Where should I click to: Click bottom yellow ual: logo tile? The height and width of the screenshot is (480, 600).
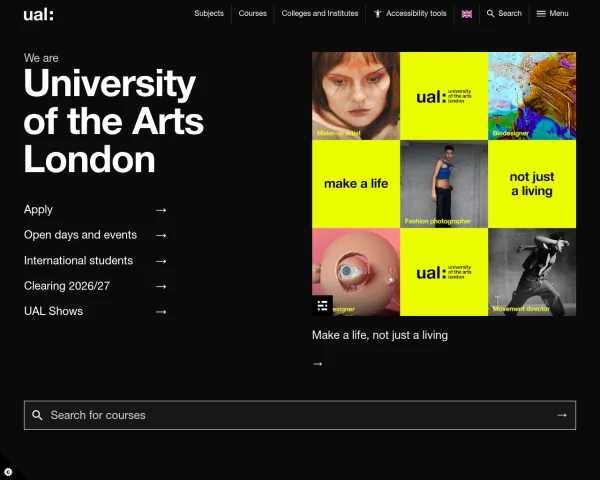(x=444, y=272)
